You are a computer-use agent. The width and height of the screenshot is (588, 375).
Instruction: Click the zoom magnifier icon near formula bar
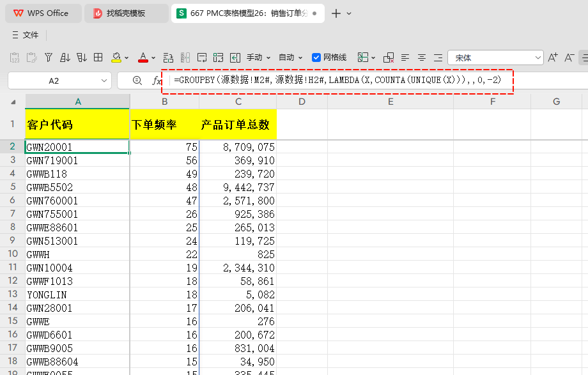[x=137, y=80]
